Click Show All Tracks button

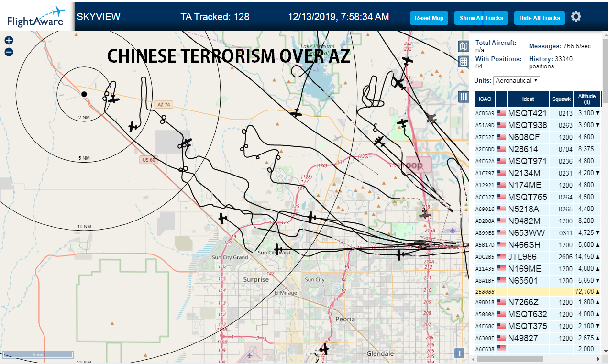(481, 18)
